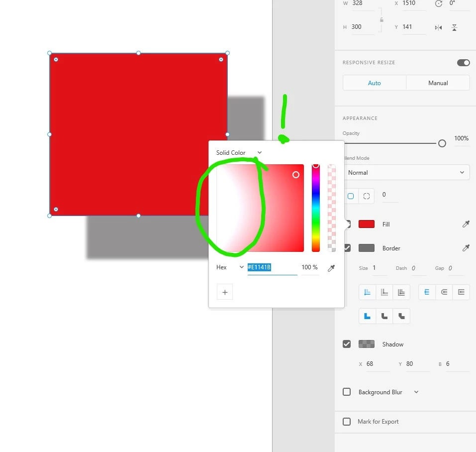Add color swatch with plus button
The height and width of the screenshot is (452, 476).
click(x=225, y=292)
